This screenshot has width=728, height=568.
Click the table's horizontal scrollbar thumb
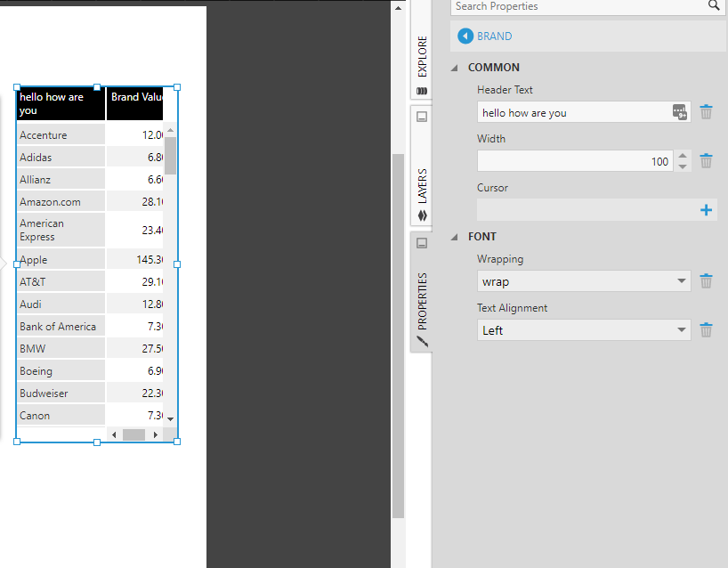[133, 434]
